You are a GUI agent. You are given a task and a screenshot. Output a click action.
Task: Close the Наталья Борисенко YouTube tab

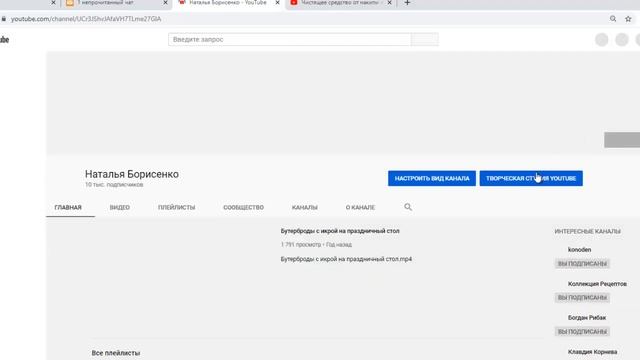pyautogui.click(x=278, y=3)
